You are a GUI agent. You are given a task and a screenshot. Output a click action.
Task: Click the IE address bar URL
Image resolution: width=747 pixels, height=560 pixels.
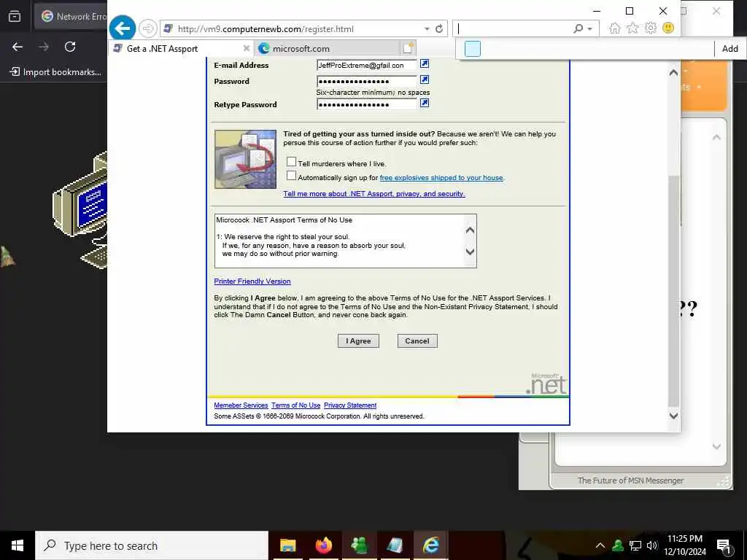[x=266, y=29]
